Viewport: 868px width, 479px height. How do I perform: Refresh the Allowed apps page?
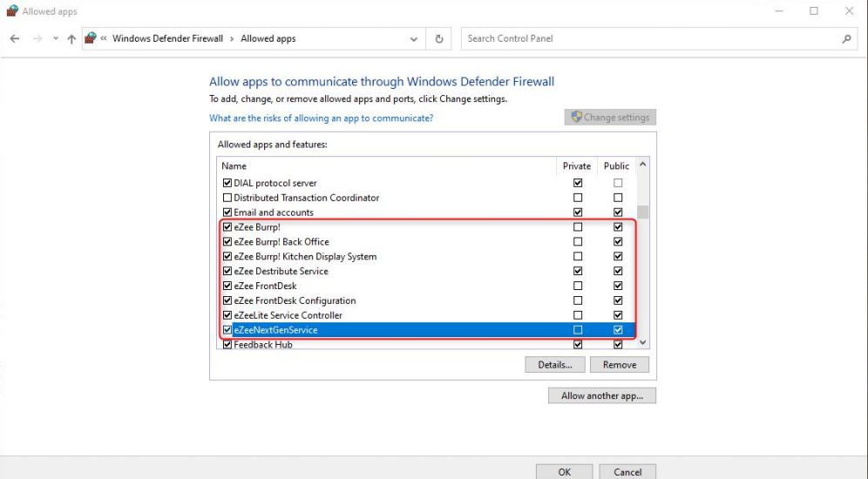coord(439,39)
